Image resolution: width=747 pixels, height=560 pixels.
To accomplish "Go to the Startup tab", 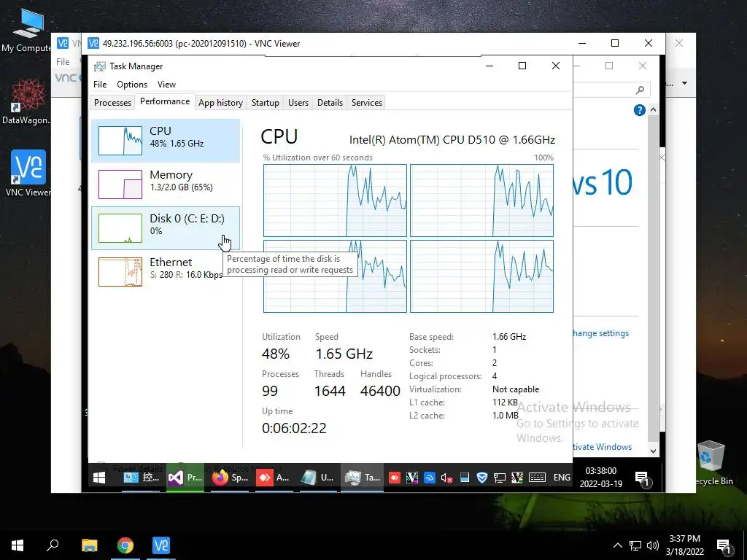I will (x=265, y=102).
